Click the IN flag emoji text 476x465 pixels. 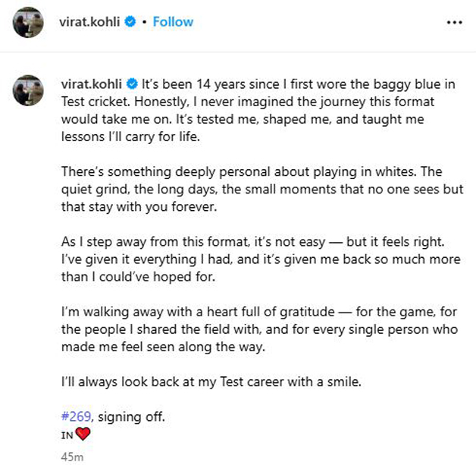tap(66, 435)
